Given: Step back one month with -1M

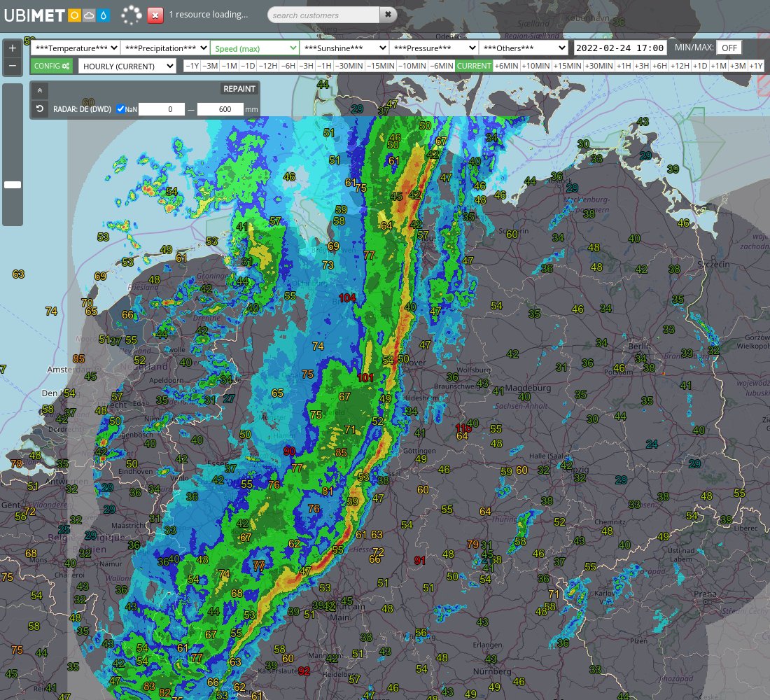Looking at the screenshot, I should point(230,66).
